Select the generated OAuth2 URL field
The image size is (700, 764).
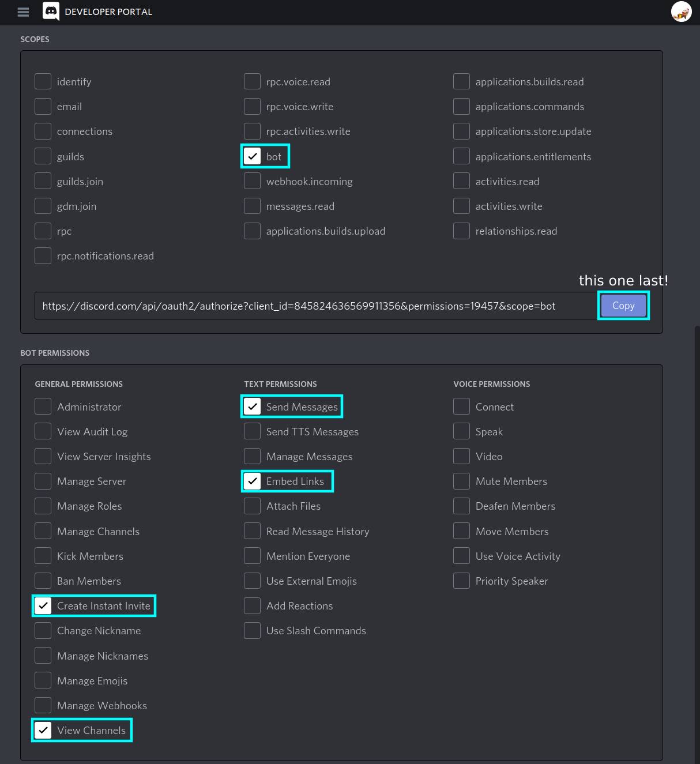click(316, 306)
